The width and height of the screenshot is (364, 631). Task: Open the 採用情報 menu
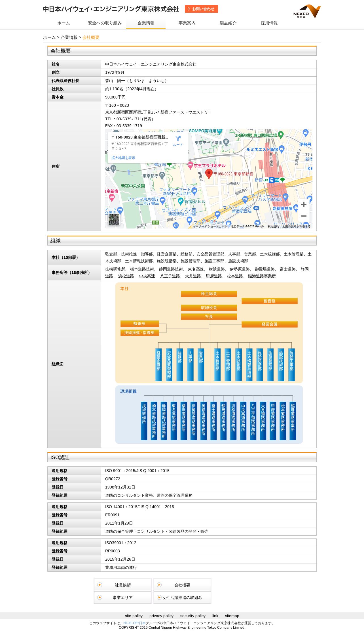pyautogui.click(x=269, y=23)
